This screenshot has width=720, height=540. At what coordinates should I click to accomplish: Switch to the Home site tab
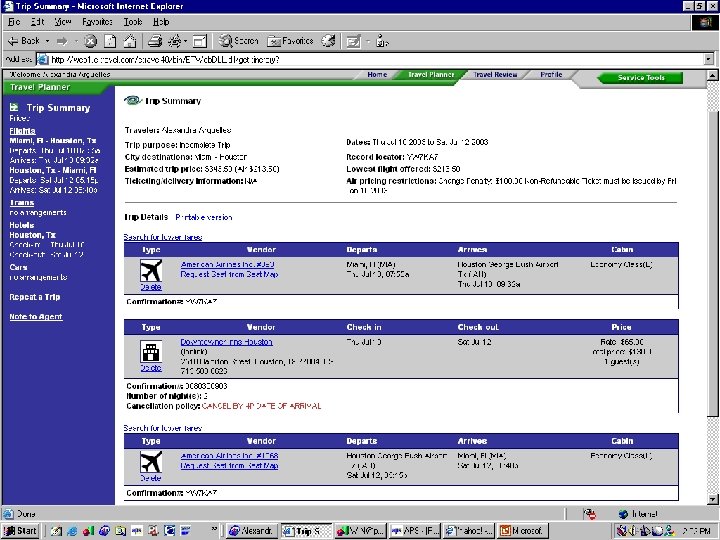(377, 74)
